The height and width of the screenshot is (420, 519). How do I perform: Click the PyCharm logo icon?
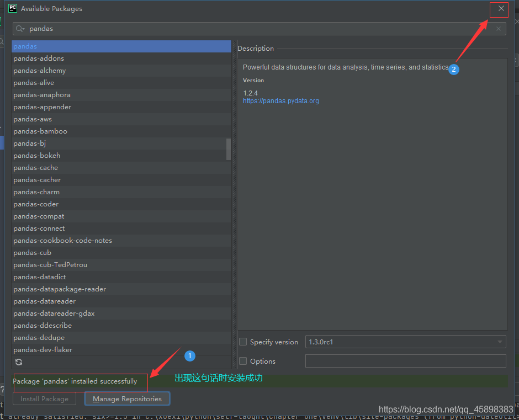(x=11, y=9)
